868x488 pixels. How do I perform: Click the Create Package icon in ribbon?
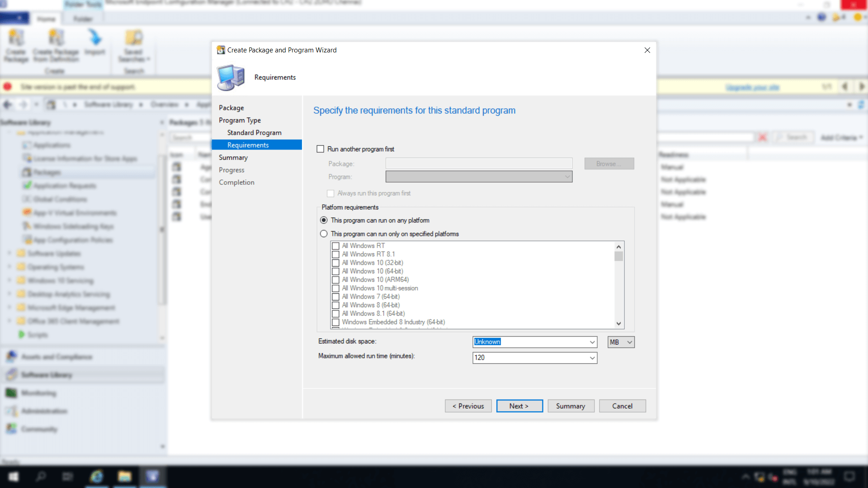[16, 45]
